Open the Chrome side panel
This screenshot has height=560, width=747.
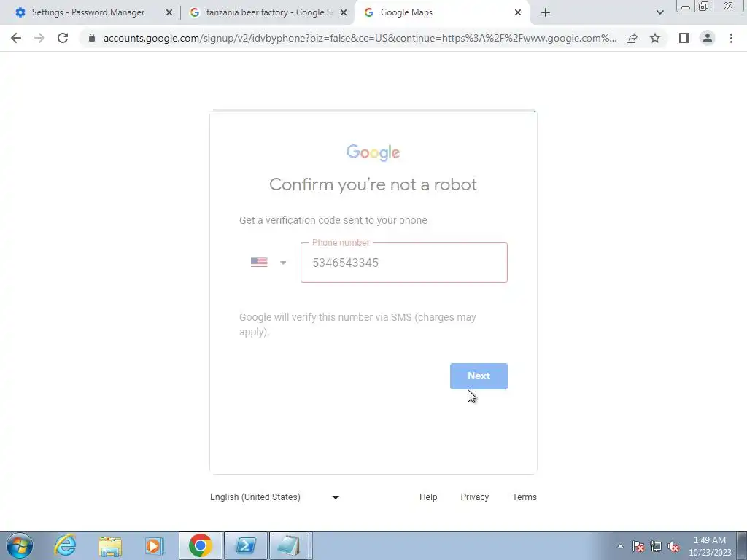click(x=684, y=38)
